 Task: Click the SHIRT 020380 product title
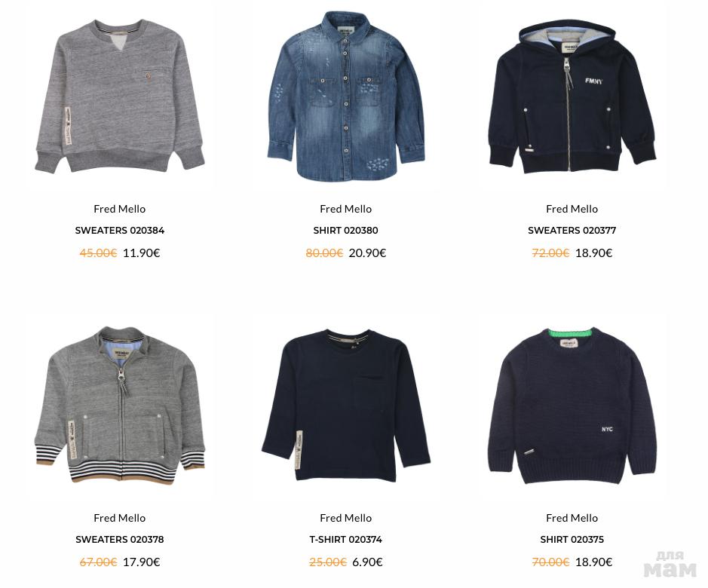click(x=346, y=231)
